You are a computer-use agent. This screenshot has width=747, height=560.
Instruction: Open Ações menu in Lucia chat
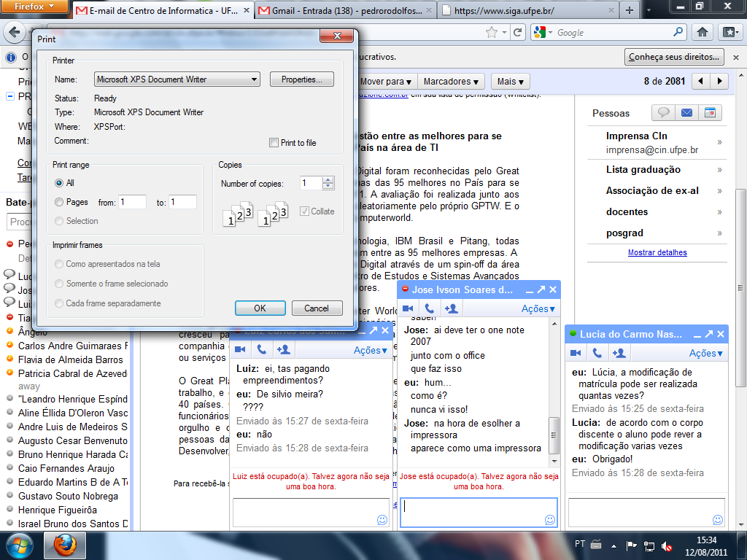(705, 353)
